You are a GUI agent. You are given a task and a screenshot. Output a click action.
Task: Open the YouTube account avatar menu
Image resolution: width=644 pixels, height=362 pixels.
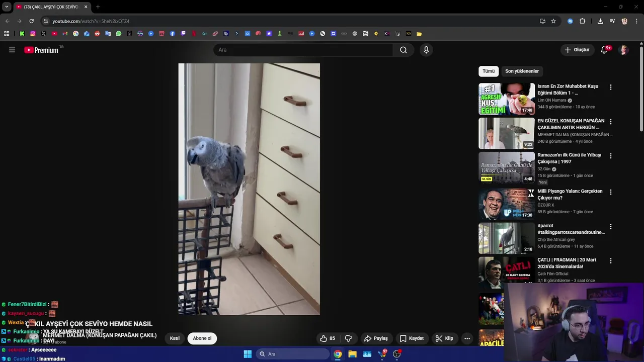click(x=624, y=50)
